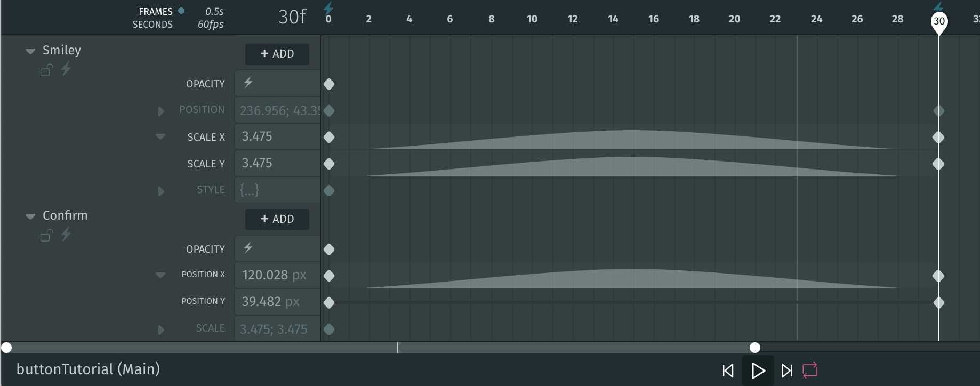Skip to the end of the timeline
The width and height of the screenshot is (980, 386).
click(x=786, y=371)
